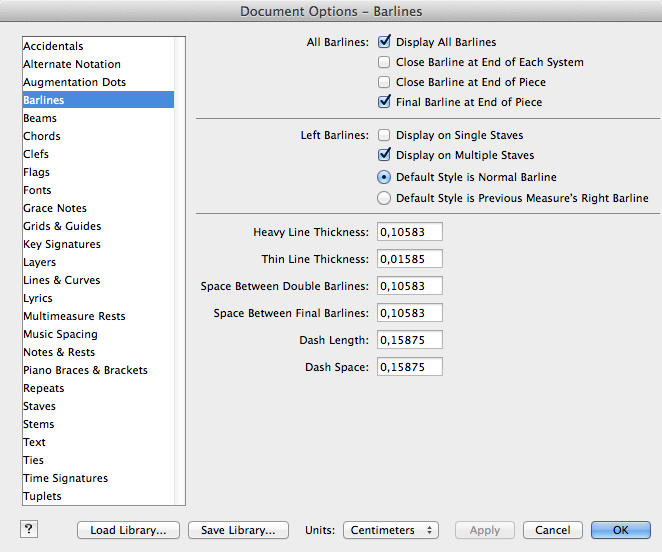Screen dimensions: 662x552
Task: Uncheck Display All Barlines checkbox
Action: 384,42
